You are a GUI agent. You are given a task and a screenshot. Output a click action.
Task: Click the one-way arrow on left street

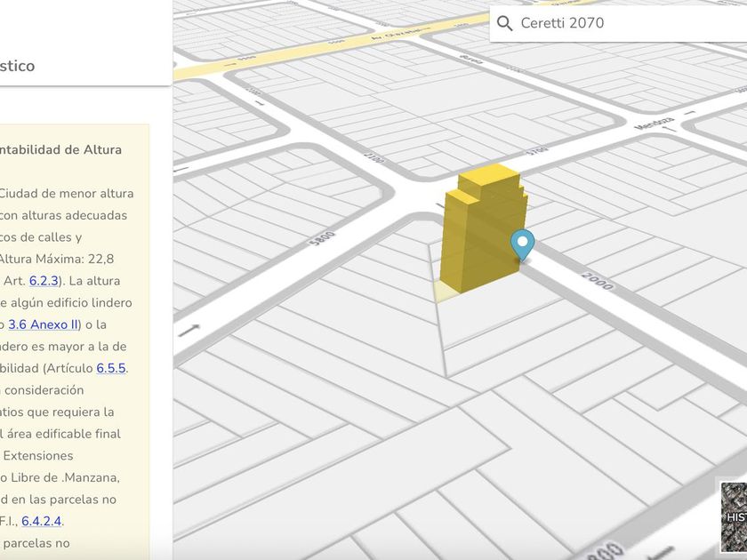coord(189,331)
